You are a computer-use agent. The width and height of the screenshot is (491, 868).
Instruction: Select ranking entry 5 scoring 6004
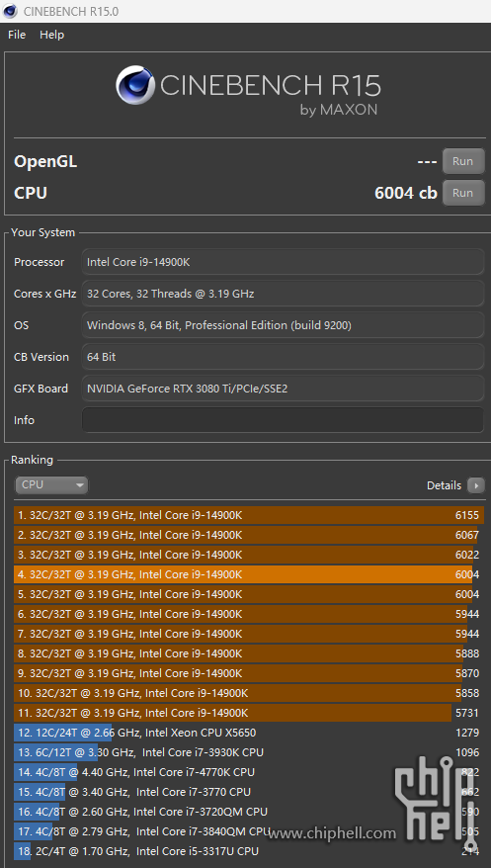click(x=249, y=594)
